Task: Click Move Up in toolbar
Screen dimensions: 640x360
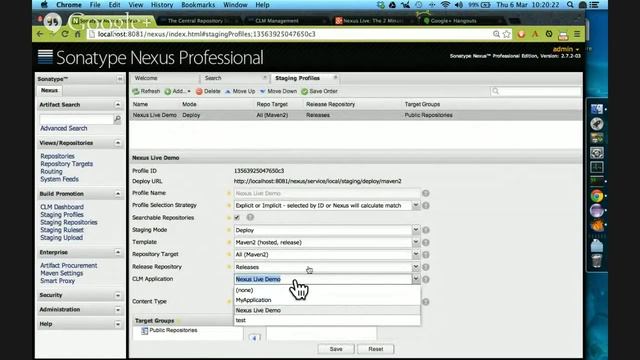Action: point(240,91)
